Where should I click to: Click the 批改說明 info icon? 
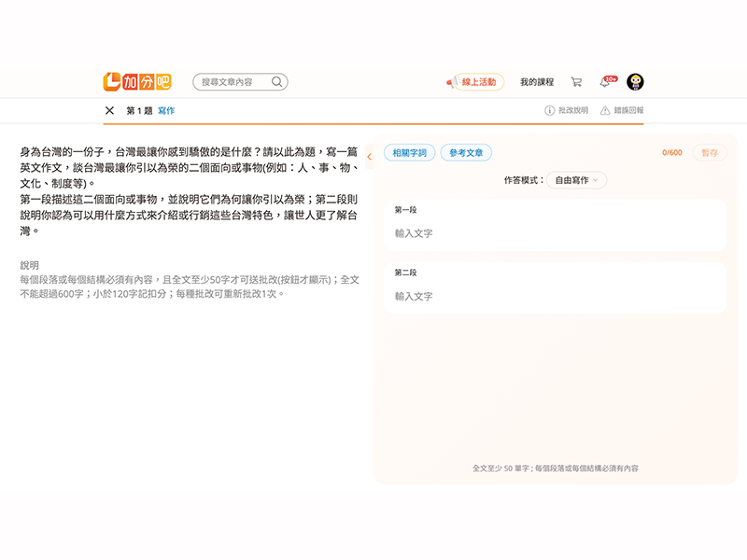(x=550, y=110)
